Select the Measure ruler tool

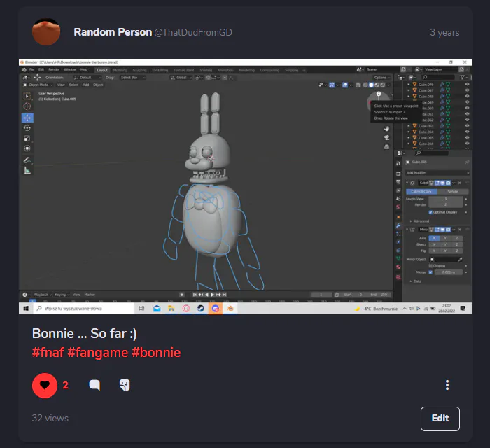(27, 171)
